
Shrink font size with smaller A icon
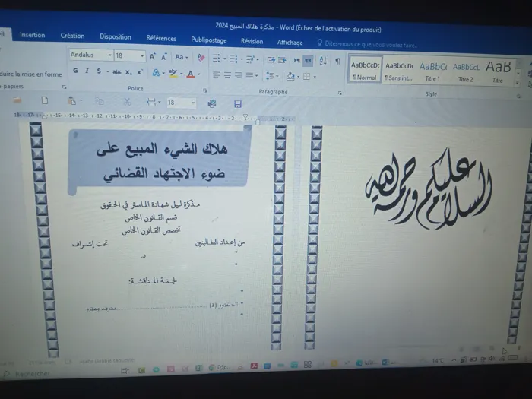click(x=164, y=57)
